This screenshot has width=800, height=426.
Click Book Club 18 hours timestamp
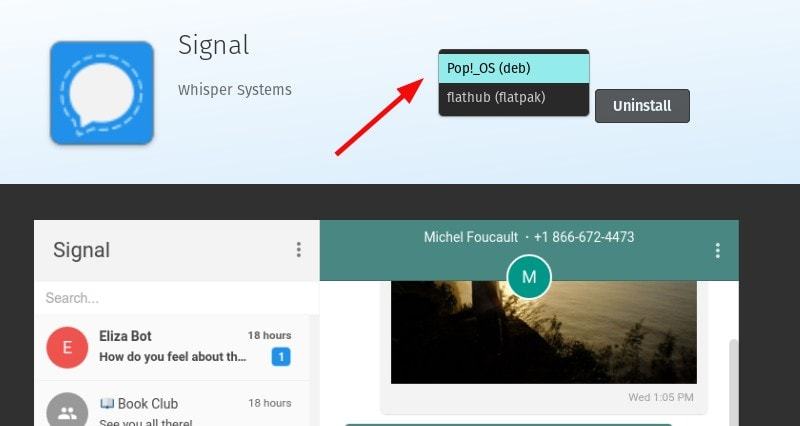269,403
